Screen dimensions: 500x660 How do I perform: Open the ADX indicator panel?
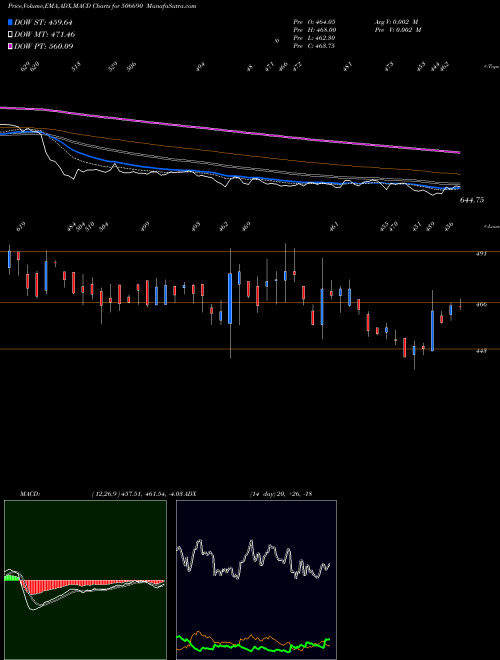[x=256, y=580]
